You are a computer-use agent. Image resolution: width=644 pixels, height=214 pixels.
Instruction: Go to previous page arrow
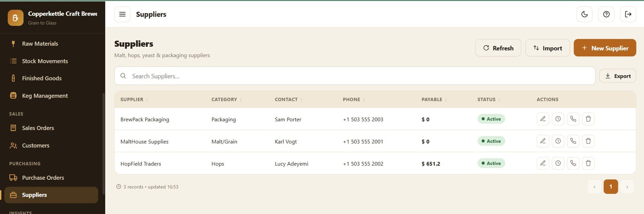(x=594, y=187)
